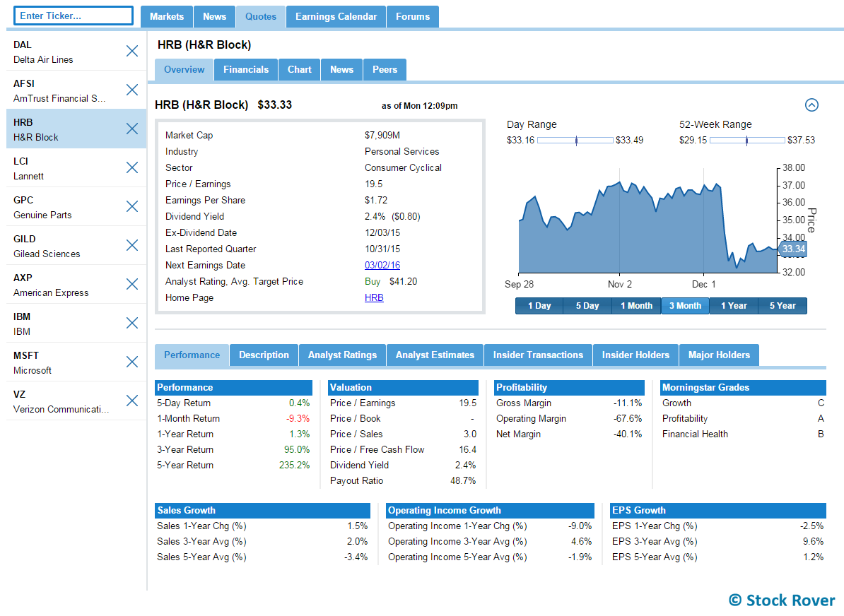
Task: Click the -67.6% Operating Margin value
Action: pos(628,419)
